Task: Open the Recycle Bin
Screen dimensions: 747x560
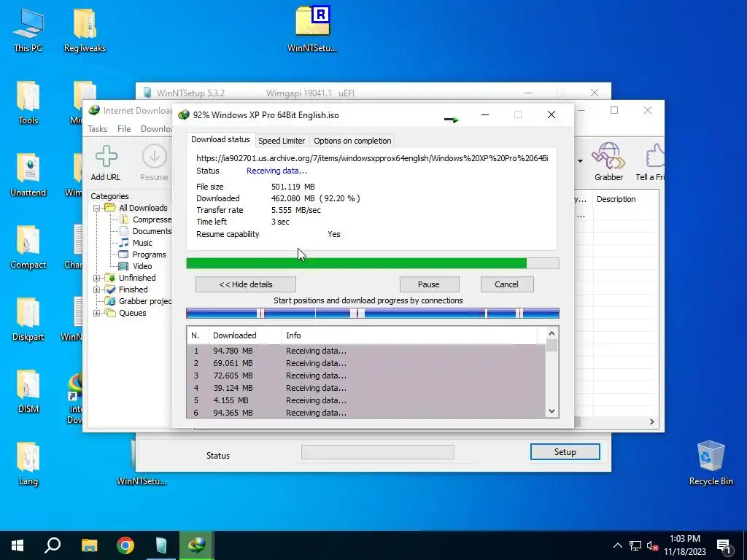Action: [x=711, y=463]
